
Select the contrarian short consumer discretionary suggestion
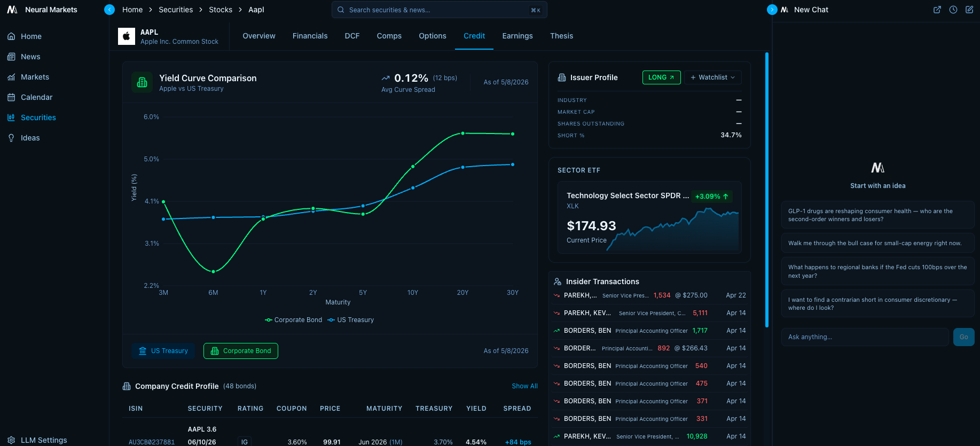tap(878, 303)
